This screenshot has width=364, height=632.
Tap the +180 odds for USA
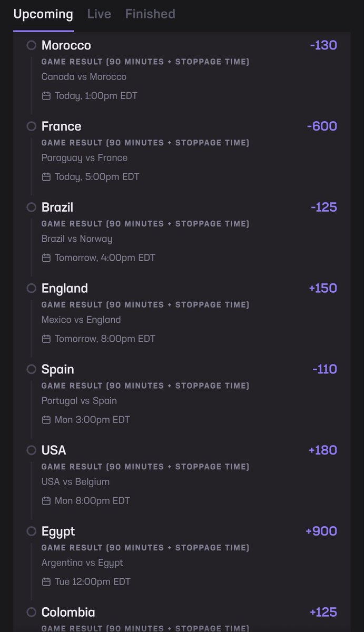[323, 450]
